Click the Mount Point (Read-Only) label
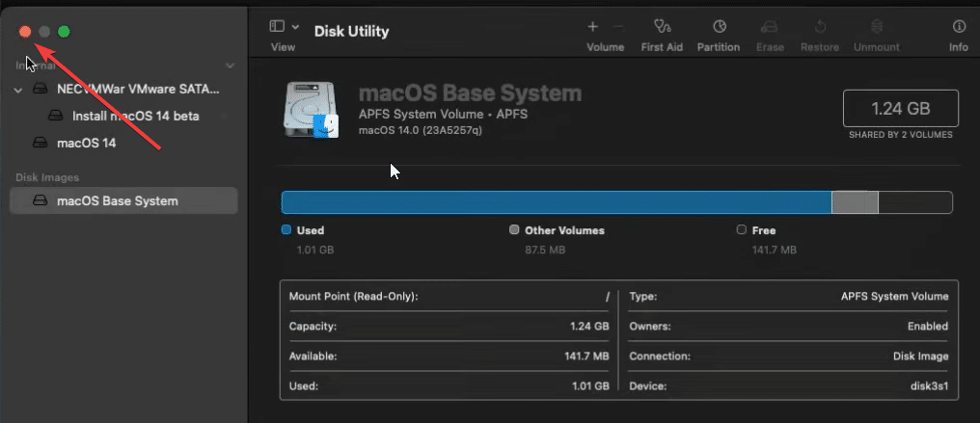The width and height of the screenshot is (980, 423). [354, 297]
